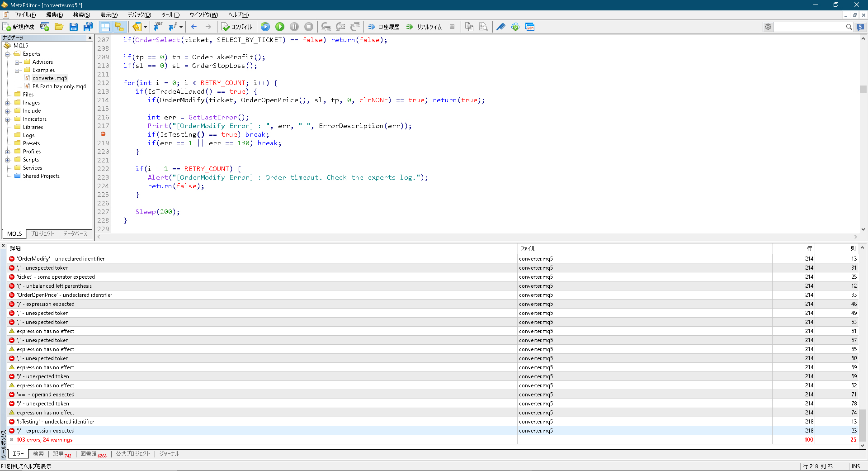Screen dimensions: 868x471
Task: Start debugging with the green play icon
Action: click(x=279, y=27)
